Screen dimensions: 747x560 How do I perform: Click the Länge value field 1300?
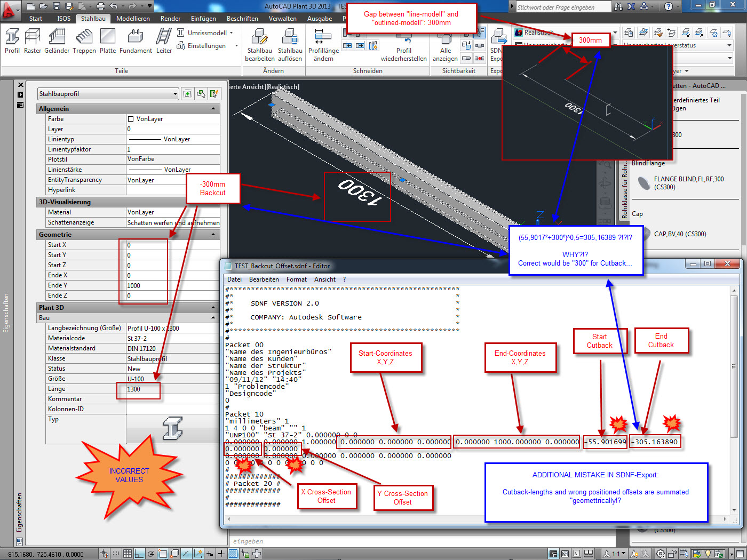[x=173, y=389]
